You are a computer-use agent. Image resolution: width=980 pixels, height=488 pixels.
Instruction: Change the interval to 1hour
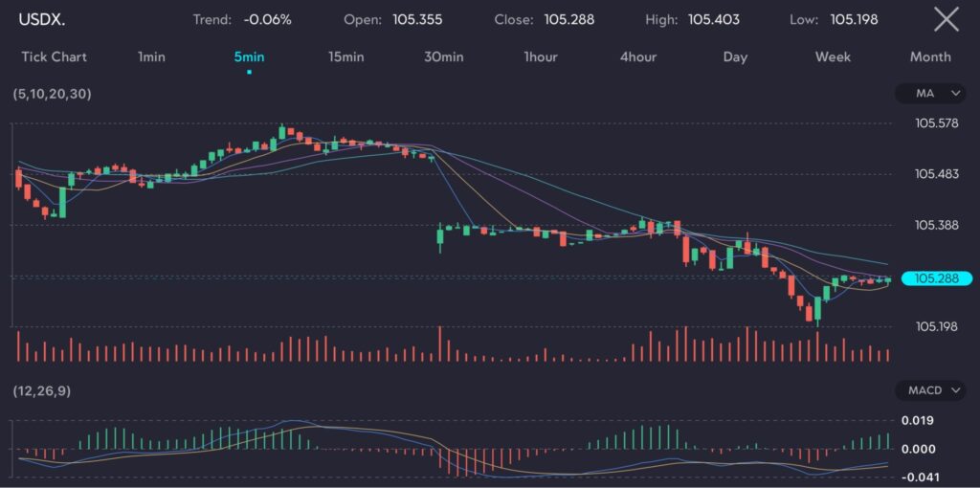[x=541, y=56]
